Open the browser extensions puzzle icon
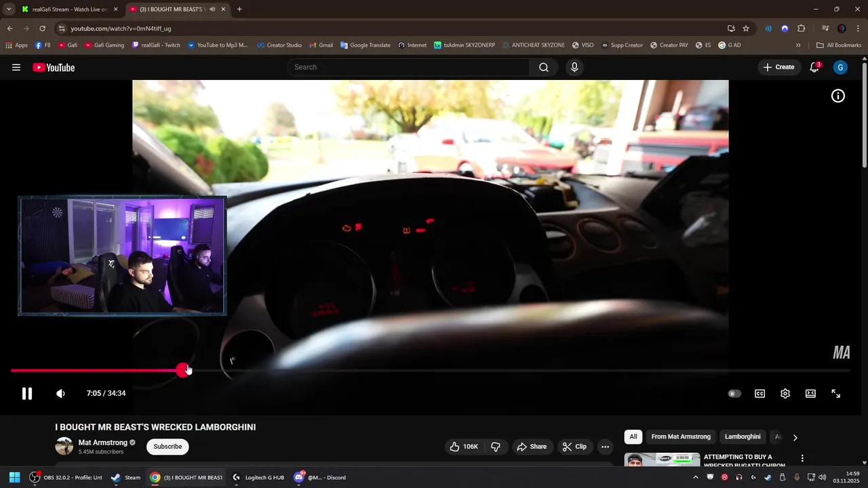The image size is (868, 488). coord(802,28)
